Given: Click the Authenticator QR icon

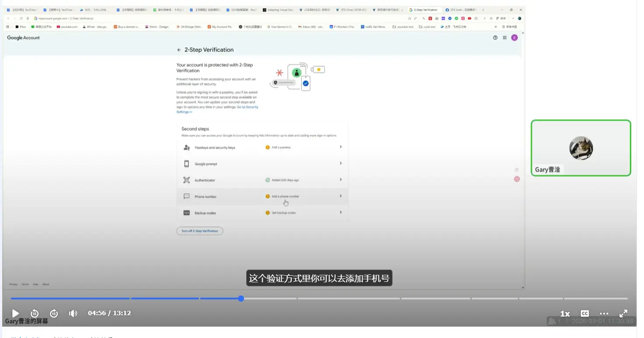Looking at the screenshot, I should point(187,180).
